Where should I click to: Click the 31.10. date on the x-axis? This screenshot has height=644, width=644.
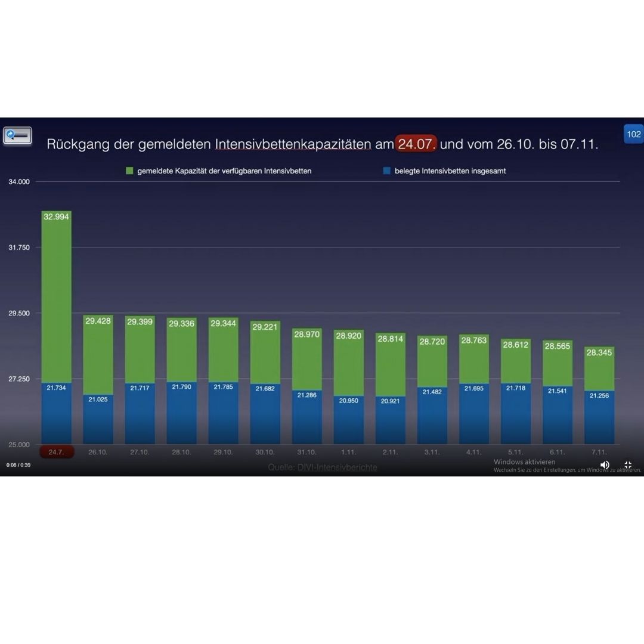pos(306,452)
